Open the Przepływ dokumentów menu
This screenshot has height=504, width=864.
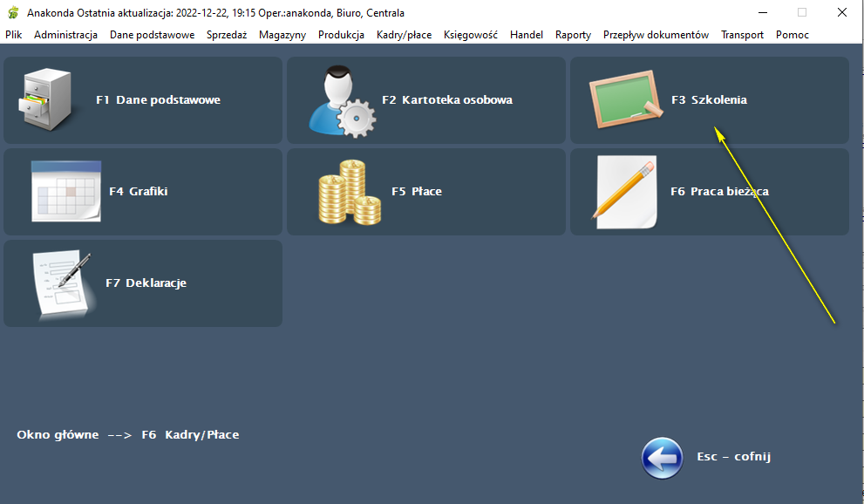(656, 35)
